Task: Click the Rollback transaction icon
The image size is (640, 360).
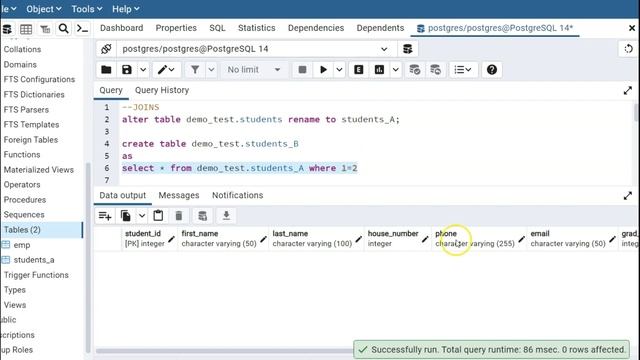Action: [436, 70]
